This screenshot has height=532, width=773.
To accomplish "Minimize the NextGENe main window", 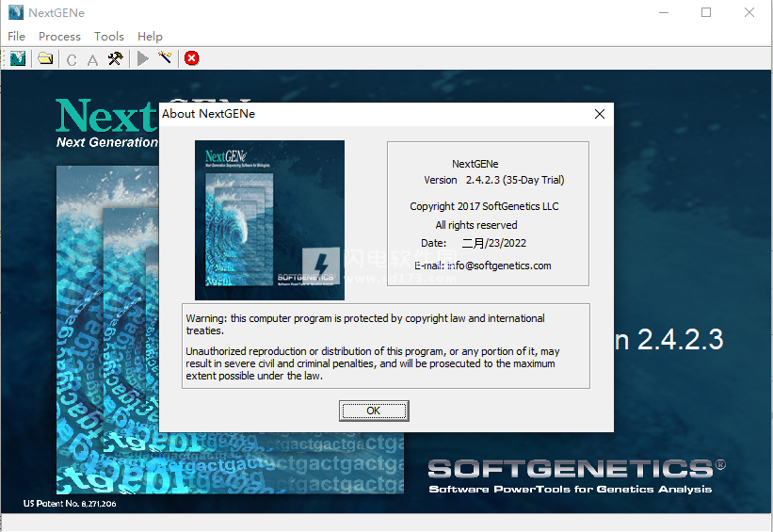I will pyautogui.click(x=664, y=12).
